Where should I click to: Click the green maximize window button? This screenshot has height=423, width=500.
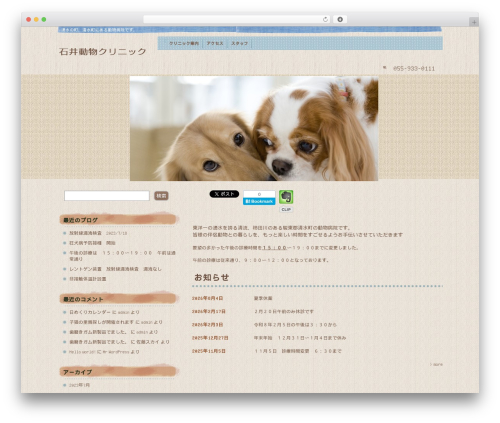tap(44, 19)
